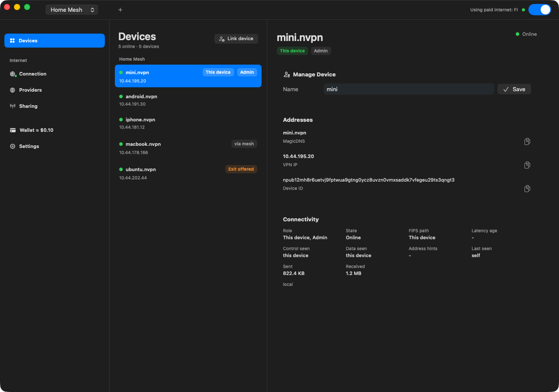Select the iphone.nvpn device

click(x=188, y=123)
